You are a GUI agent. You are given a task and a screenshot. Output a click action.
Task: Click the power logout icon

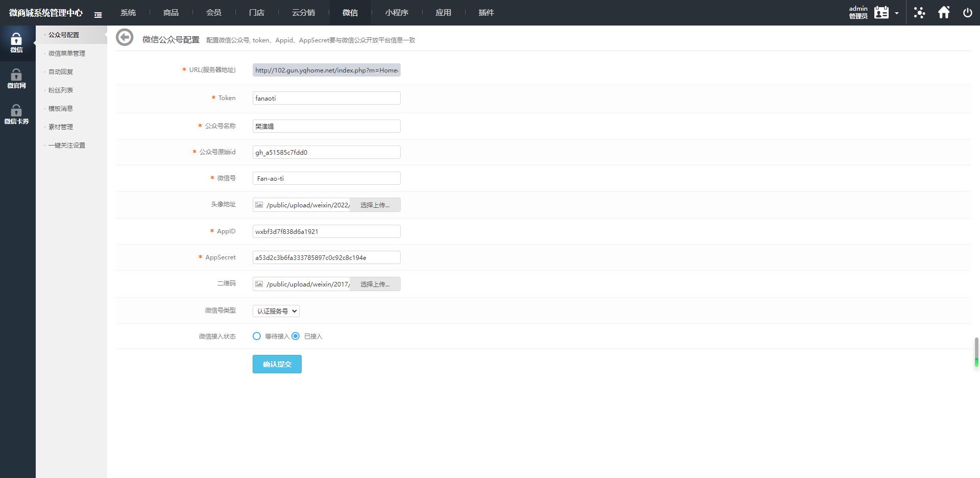[967, 13]
